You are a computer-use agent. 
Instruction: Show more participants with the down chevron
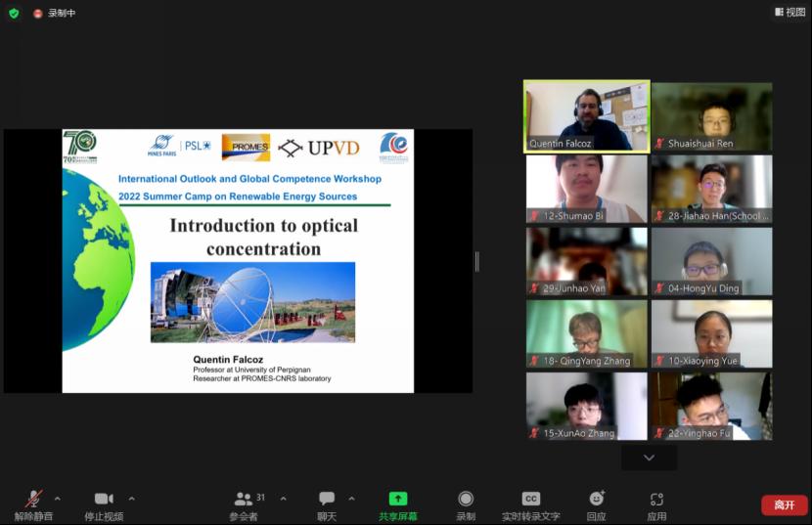click(x=648, y=458)
